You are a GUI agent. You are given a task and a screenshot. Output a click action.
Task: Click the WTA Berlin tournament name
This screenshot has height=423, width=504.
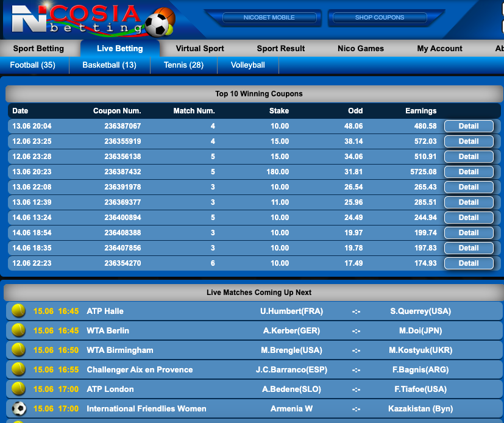(x=108, y=330)
